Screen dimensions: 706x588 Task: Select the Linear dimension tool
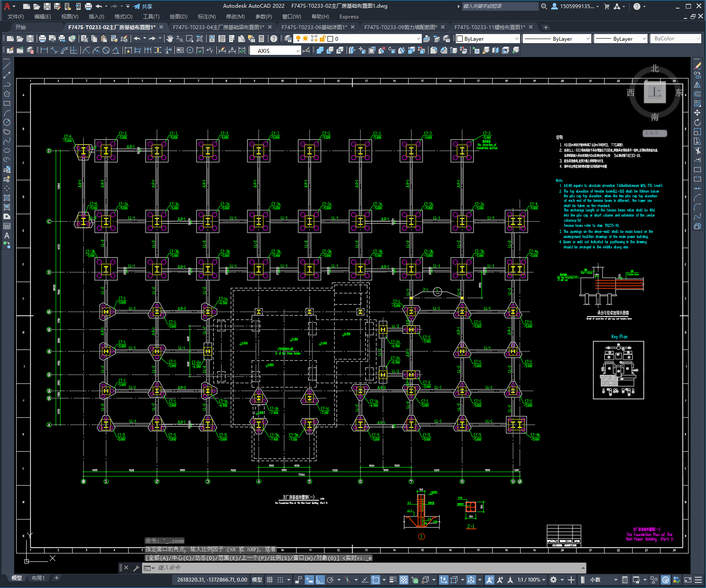coord(44,50)
